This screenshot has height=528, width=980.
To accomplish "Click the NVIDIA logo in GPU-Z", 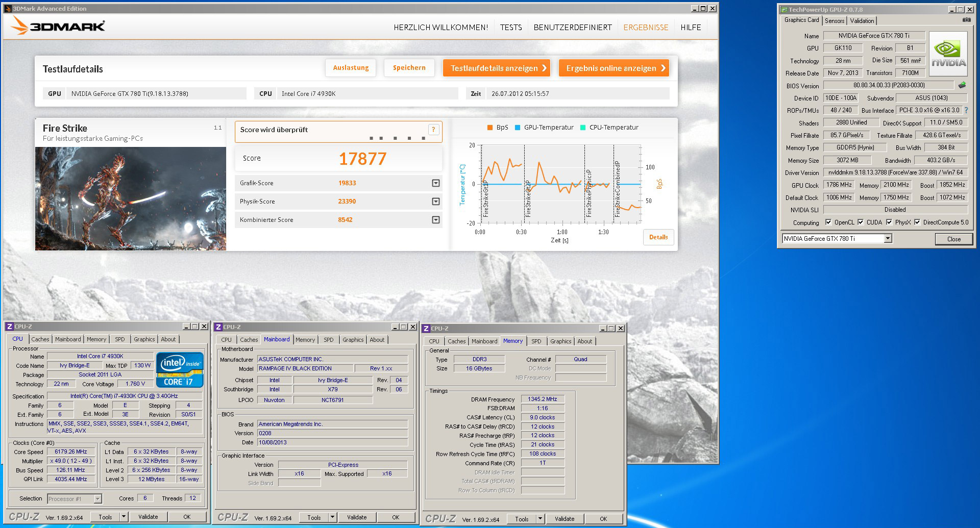I will point(948,54).
